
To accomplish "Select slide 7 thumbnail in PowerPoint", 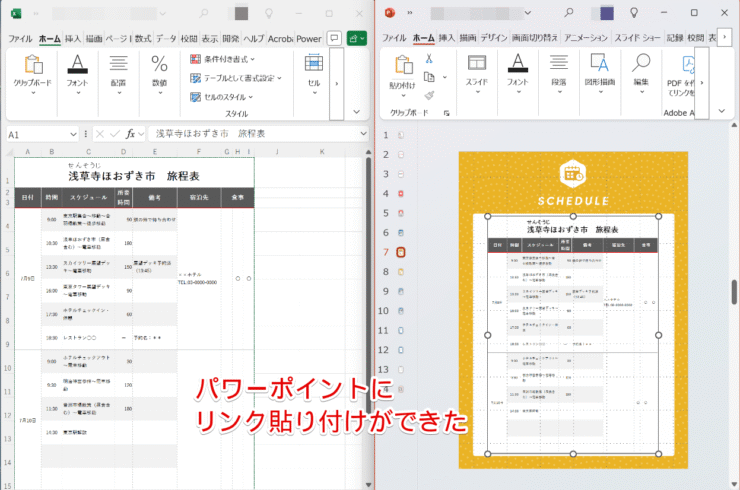I will [x=400, y=252].
